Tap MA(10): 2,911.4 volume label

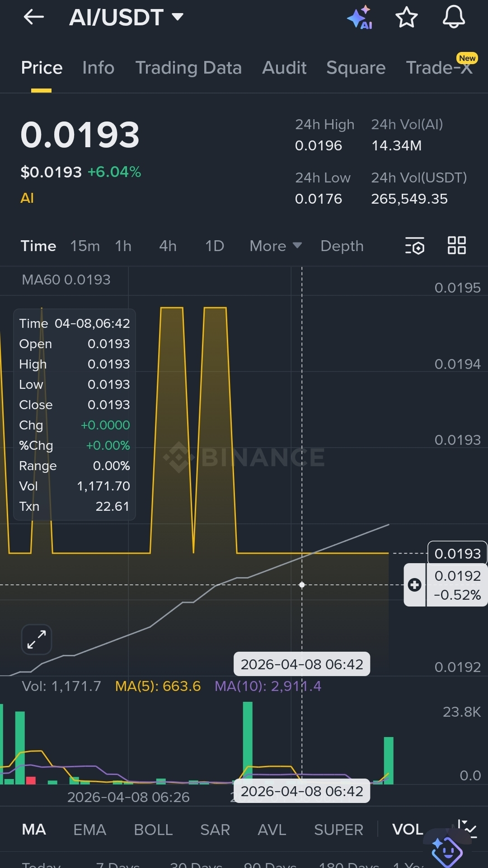tap(268, 686)
